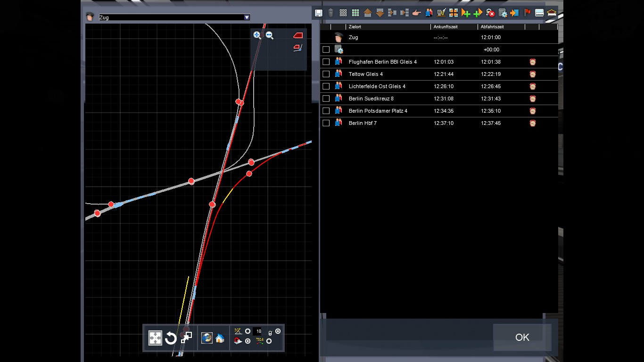Click the alarm clock icon for Berlin Suedkreuz 8
The image size is (644, 362).
[533, 99]
